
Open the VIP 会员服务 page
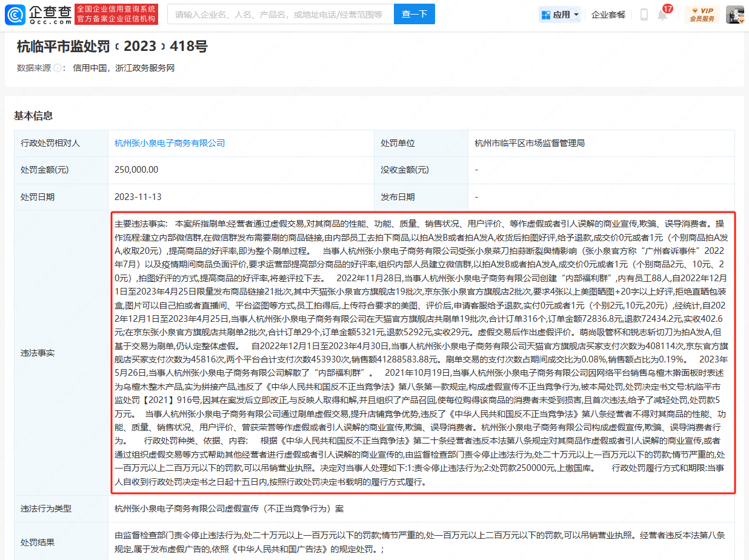(x=702, y=15)
